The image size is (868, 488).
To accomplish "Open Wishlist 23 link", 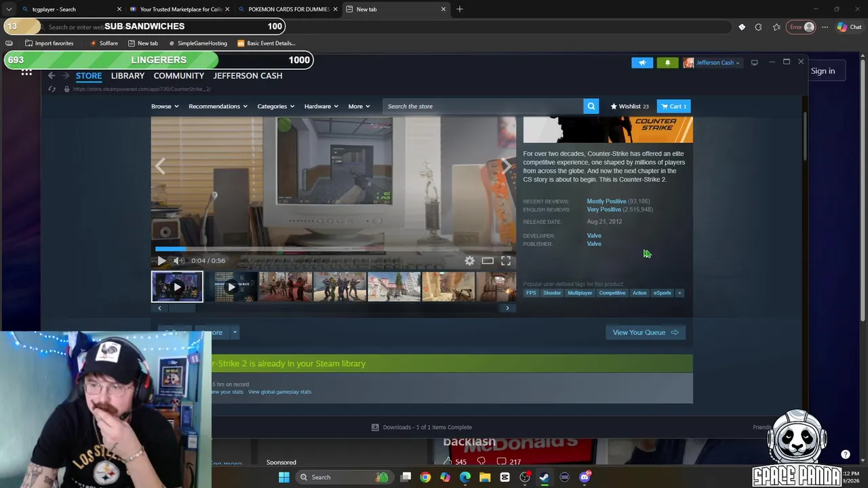I will tap(629, 106).
